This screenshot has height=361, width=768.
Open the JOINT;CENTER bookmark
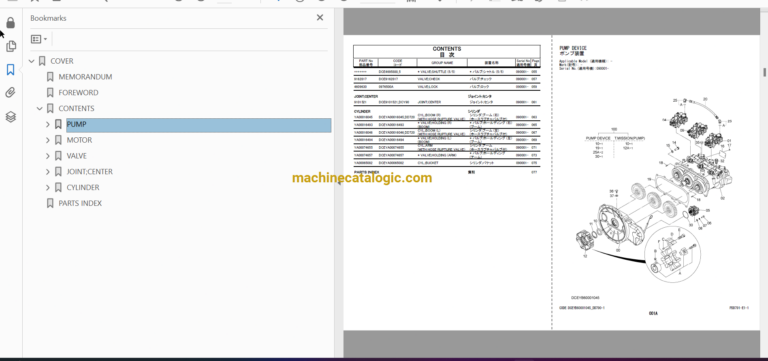(90, 171)
